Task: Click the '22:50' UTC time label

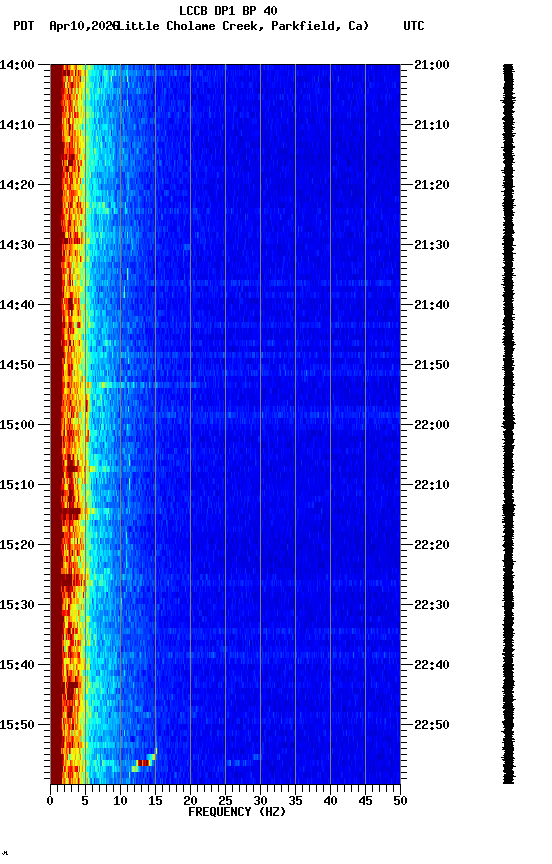Action: (x=432, y=725)
